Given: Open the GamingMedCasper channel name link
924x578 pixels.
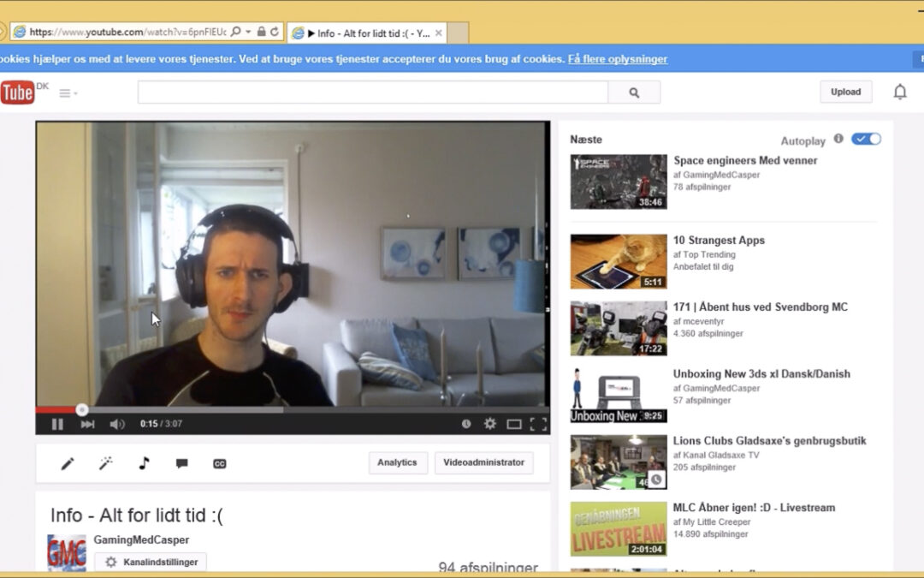Looking at the screenshot, I should [141, 539].
